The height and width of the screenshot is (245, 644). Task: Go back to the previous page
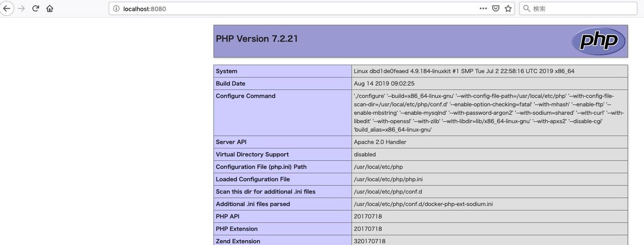[7, 9]
